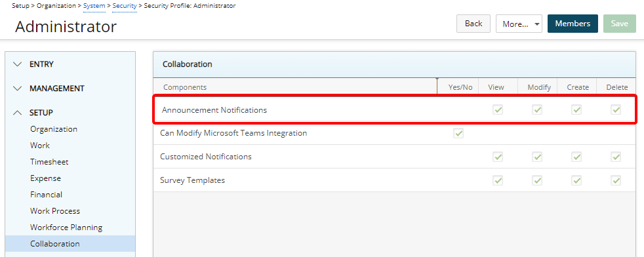
Task: Click the Announcement Notifications row label
Action: 214,110
